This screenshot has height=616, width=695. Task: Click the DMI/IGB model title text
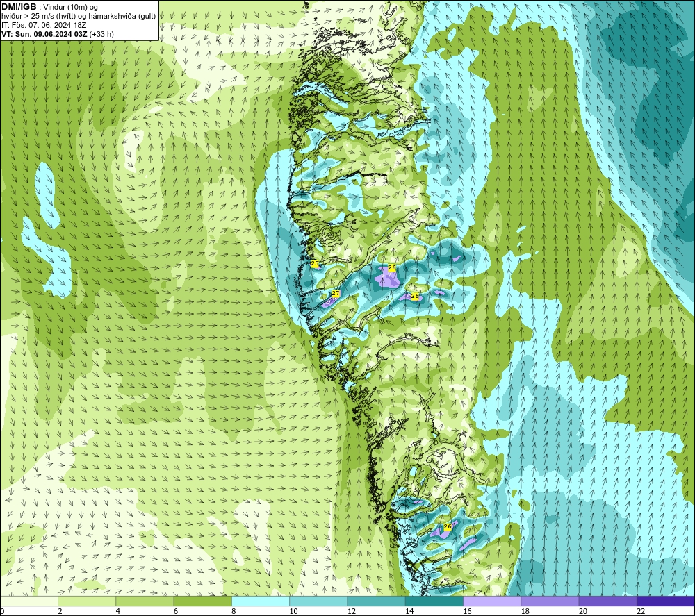tap(19, 7)
